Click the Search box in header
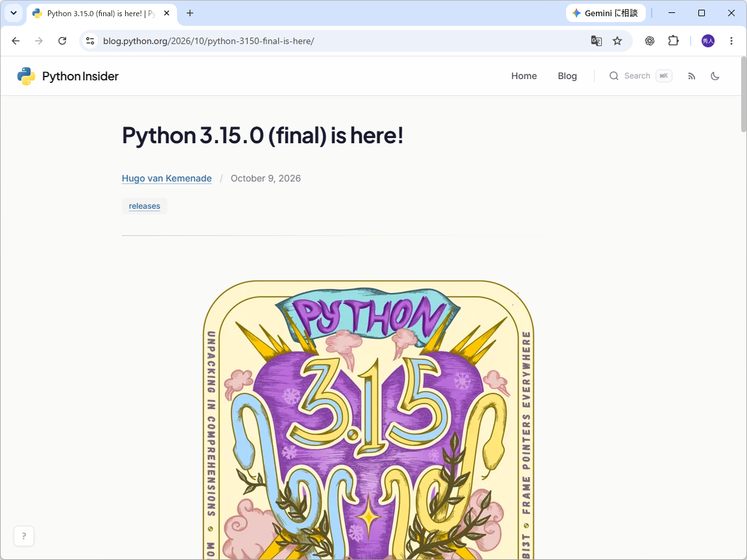Image resolution: width=747 pixels, height=560 pixels. click(640, 76)
